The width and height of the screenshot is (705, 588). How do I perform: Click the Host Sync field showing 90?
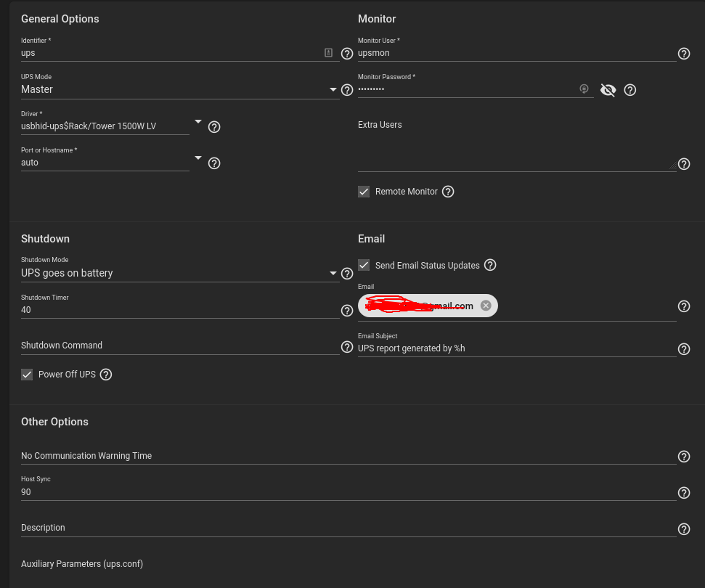coord(349,492)
